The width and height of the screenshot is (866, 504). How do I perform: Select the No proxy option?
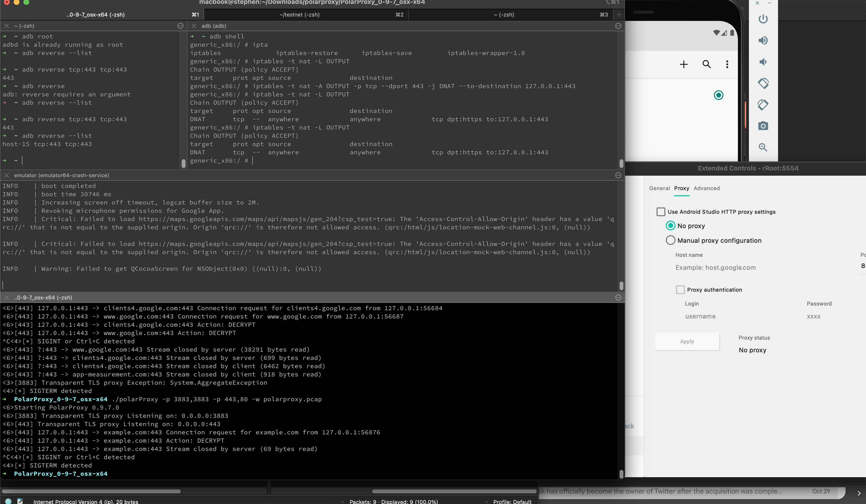(x=670, y=226)
